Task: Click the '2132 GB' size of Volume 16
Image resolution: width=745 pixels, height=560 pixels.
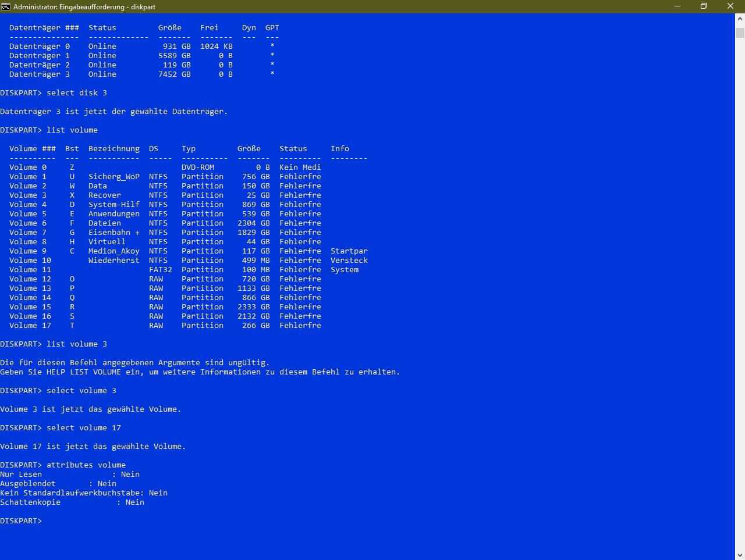Action: tap(254, 316)
